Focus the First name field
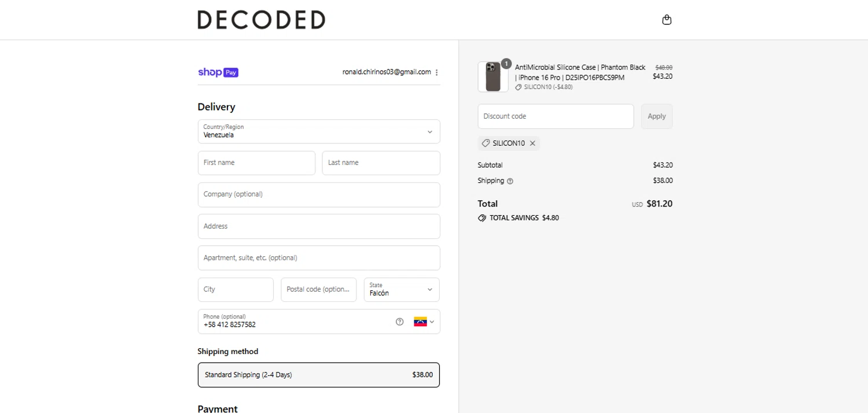 click(x=256, y=163)
